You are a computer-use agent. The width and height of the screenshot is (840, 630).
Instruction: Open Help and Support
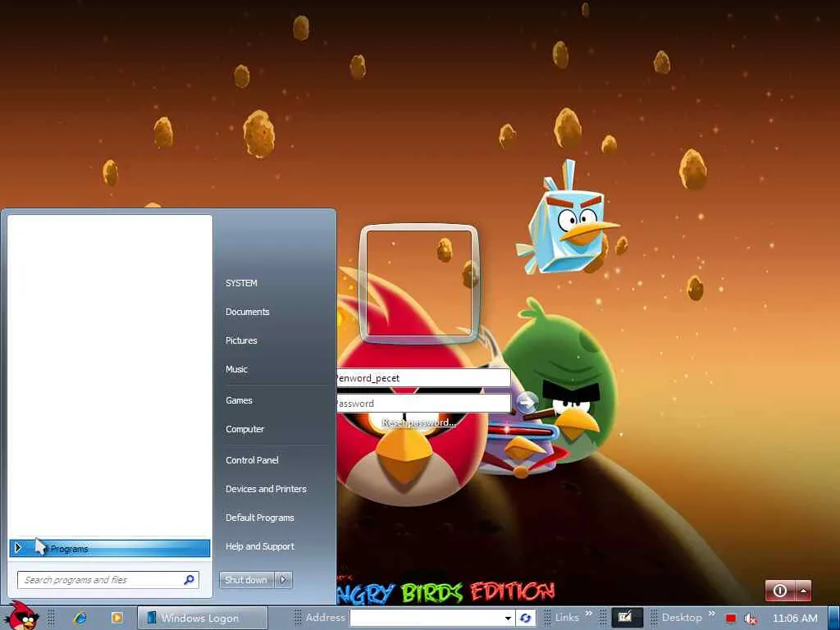260,546
